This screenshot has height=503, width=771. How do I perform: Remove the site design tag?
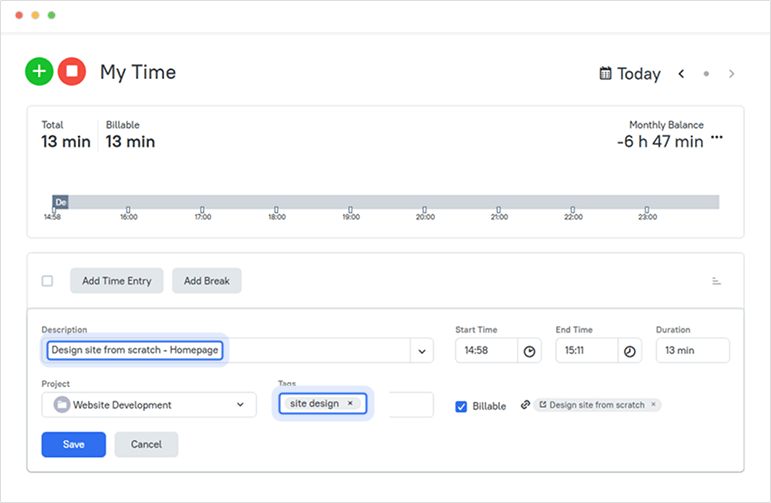[x=350, y=404]
